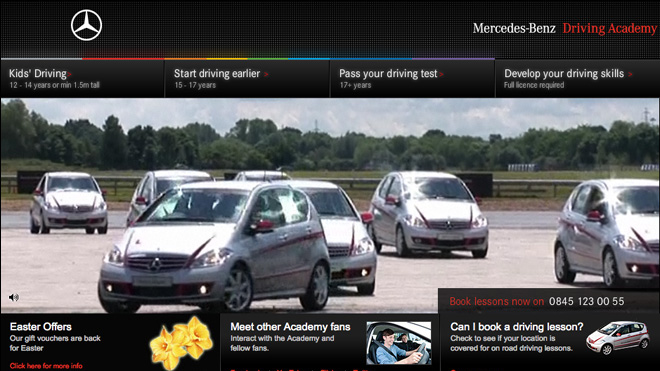
Task: Click red arrow beside Pass your driving test
Action: click(x=442, y=75)
